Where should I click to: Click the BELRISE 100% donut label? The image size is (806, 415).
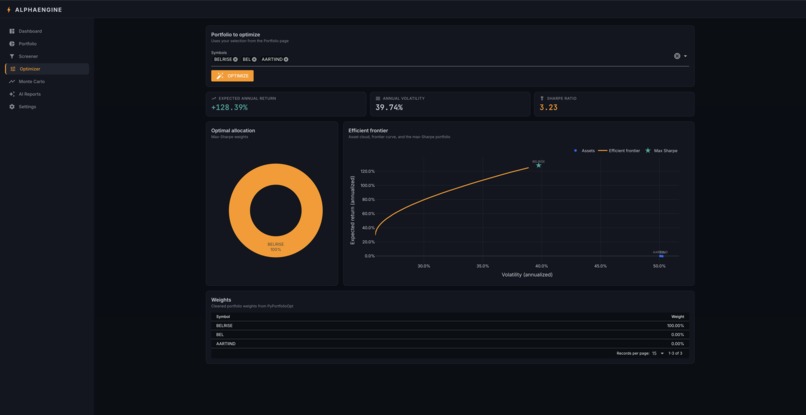276,247
